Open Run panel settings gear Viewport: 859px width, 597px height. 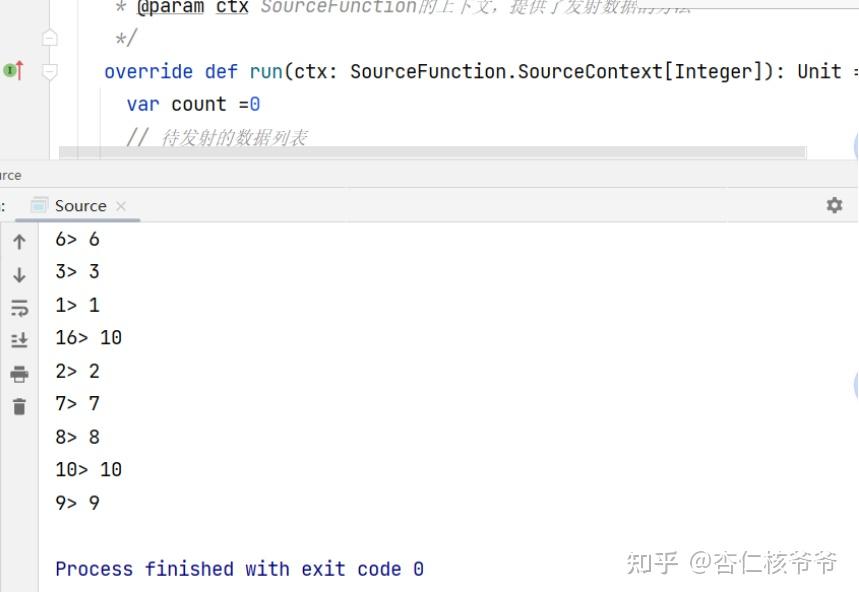(x=834, y=205)
